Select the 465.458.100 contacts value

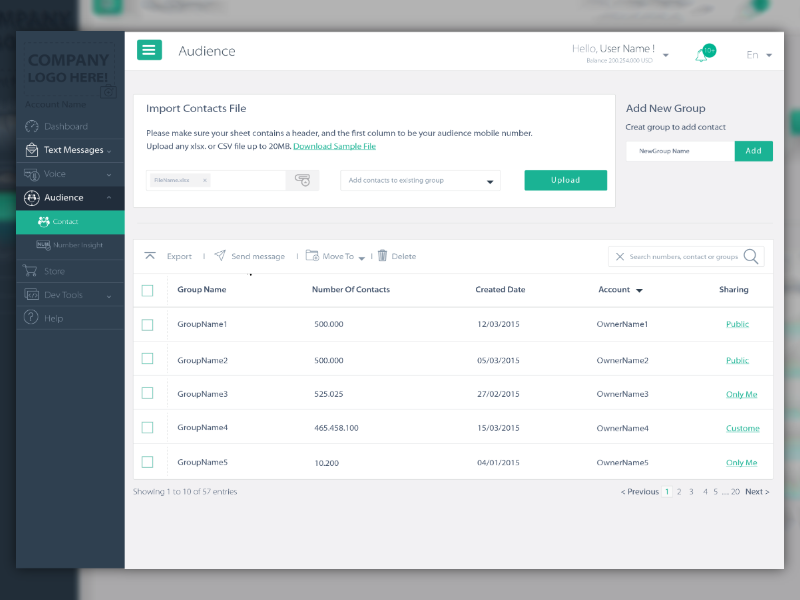tap(336, 428)
